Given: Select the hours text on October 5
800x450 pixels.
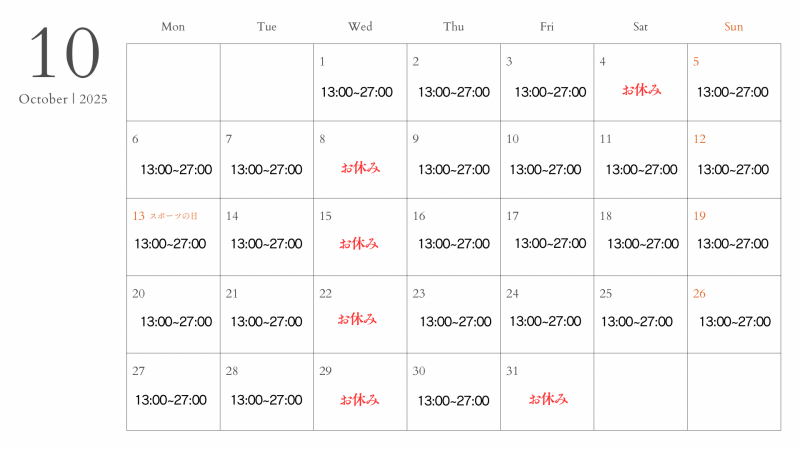Looking at the screenshot, I should tap(733, 92).
